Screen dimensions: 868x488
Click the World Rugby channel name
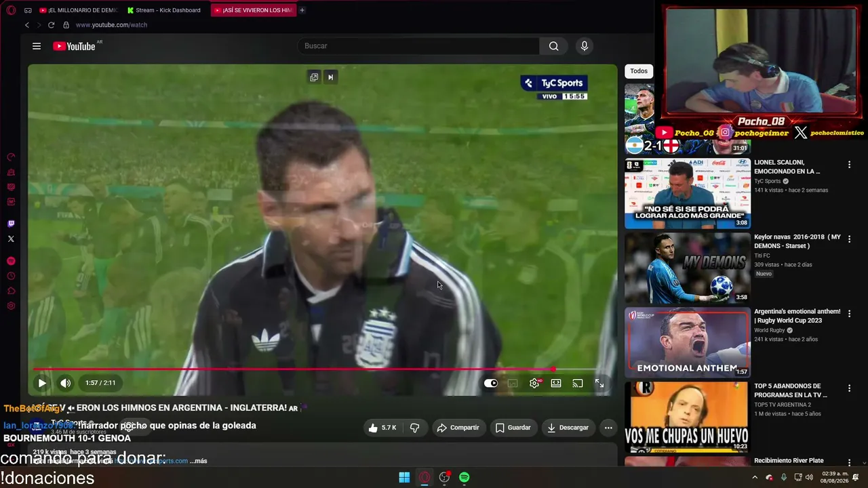coord(770,331)
